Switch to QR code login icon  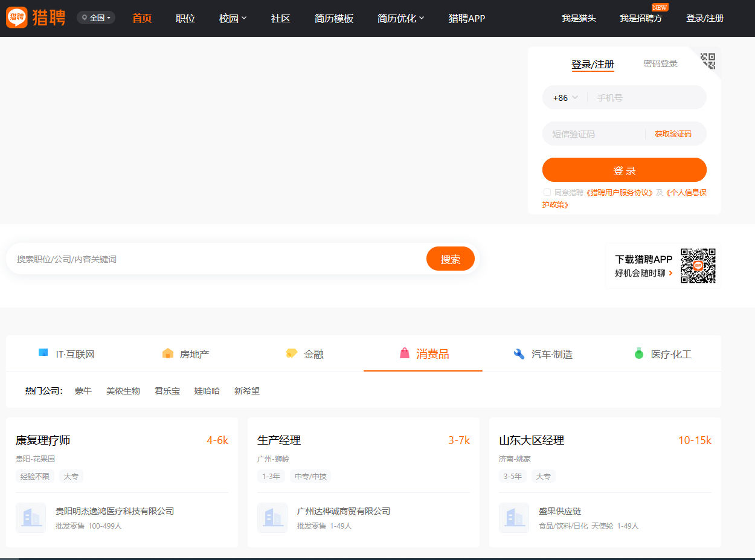tap(708, 60)
